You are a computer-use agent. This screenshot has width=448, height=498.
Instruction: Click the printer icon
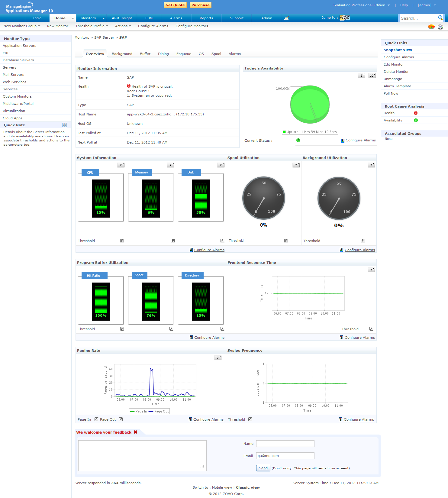440,27
